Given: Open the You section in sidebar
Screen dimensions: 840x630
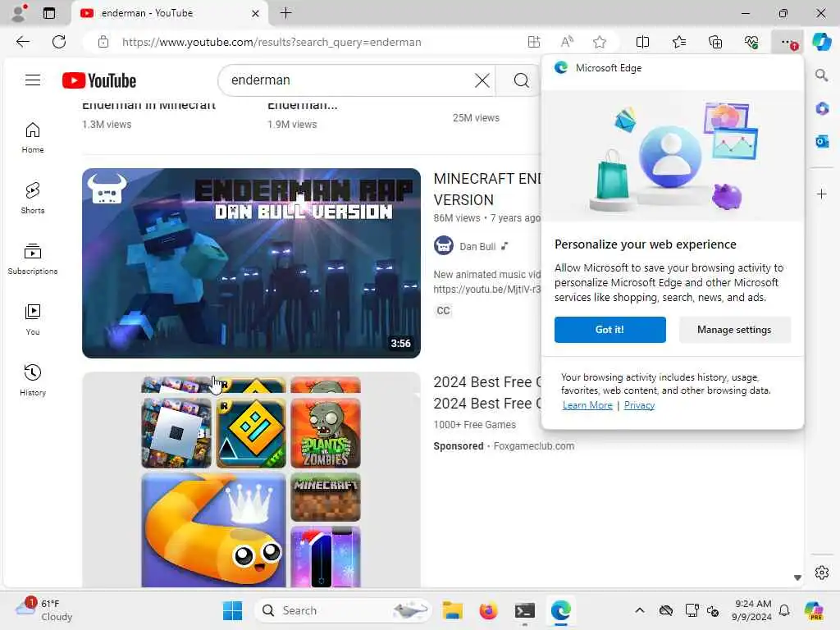Looking at the screenshot, I should (33, 319).
